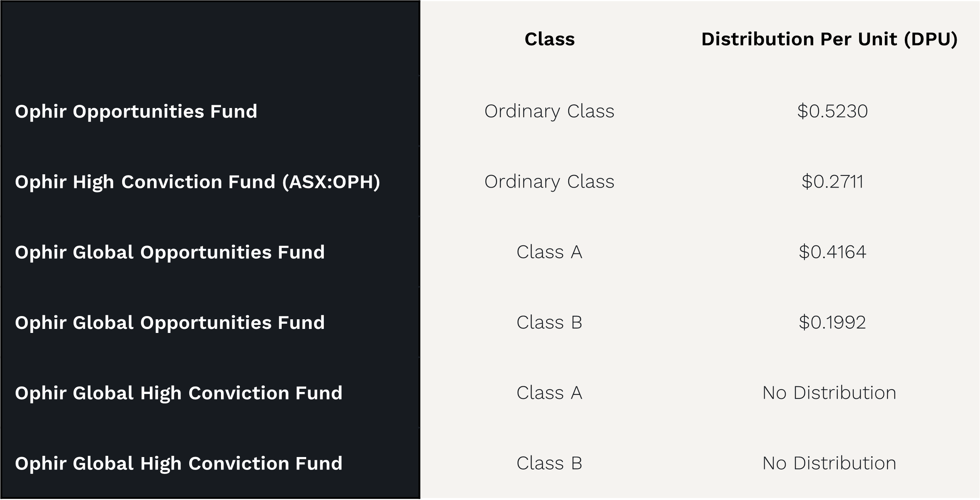Select the Ophir Opportunities Fund row label
The width and height of the screenshot is (980, 500).
click(136, 112)
